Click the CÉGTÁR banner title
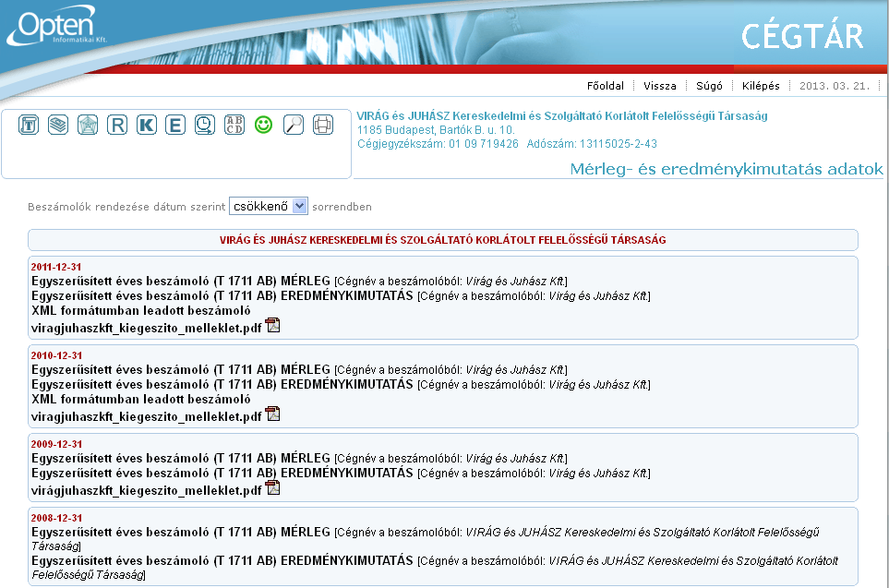This screenshot has height=588, width=889. pos(801,36)
